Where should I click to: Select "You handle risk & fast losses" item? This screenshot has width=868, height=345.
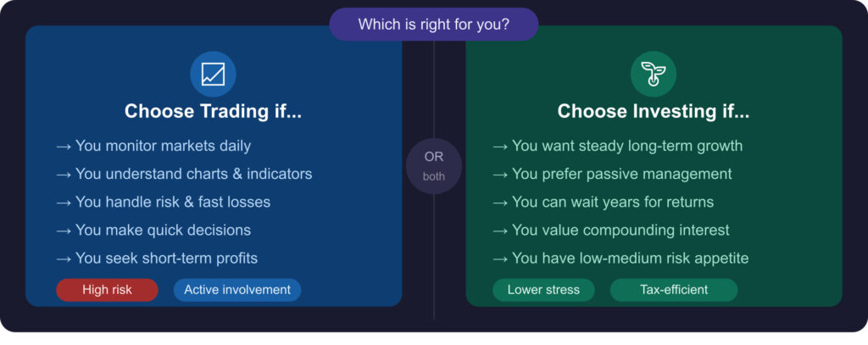point(163,202)
